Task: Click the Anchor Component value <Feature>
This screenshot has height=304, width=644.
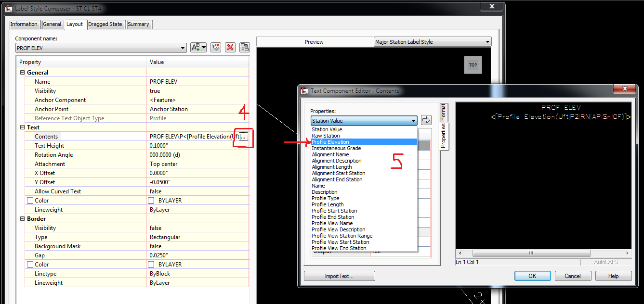Action: (x=163, y=100)
